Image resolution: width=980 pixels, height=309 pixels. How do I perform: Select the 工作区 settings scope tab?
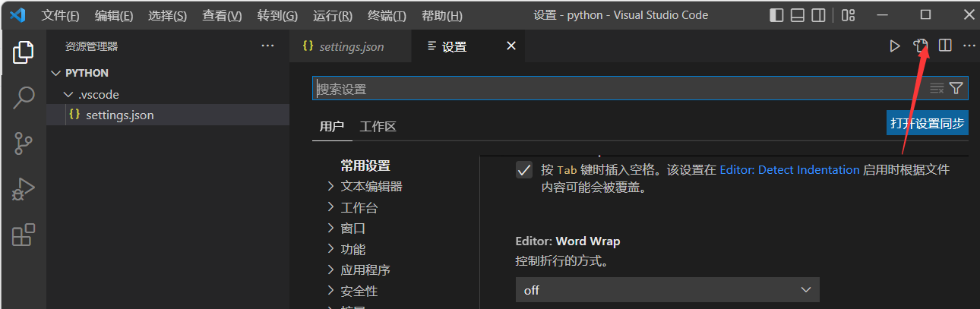(x=378, y=127)
